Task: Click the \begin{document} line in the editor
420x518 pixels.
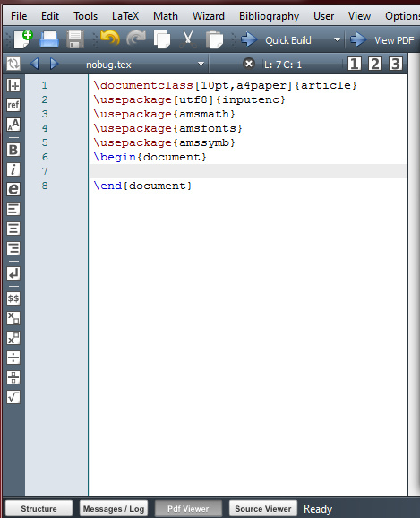Action: point(150,157)
